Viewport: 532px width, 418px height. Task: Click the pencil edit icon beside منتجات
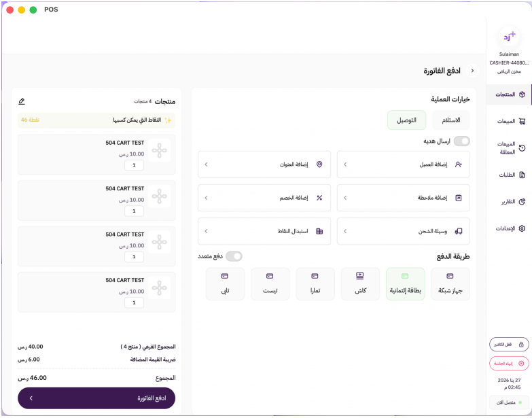[21, 101]
